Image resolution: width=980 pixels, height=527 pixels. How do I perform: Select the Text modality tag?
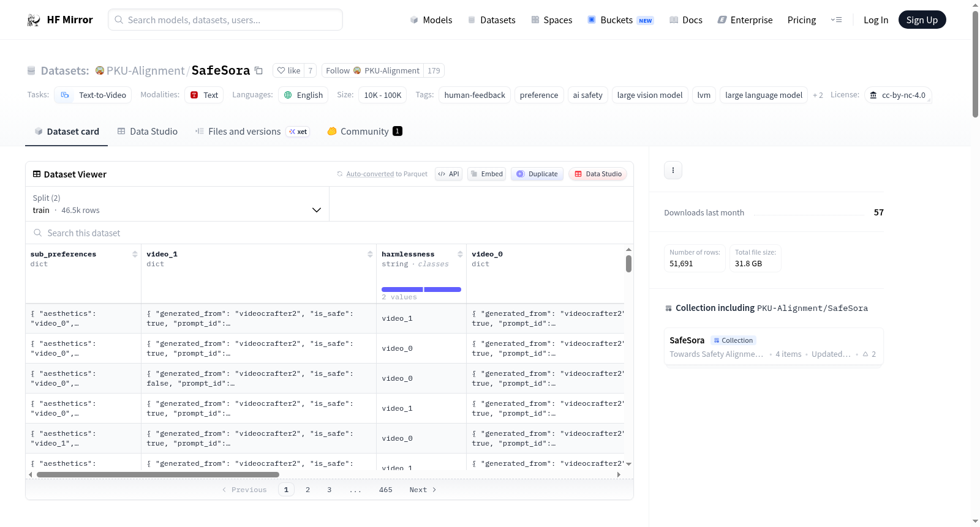205,95
